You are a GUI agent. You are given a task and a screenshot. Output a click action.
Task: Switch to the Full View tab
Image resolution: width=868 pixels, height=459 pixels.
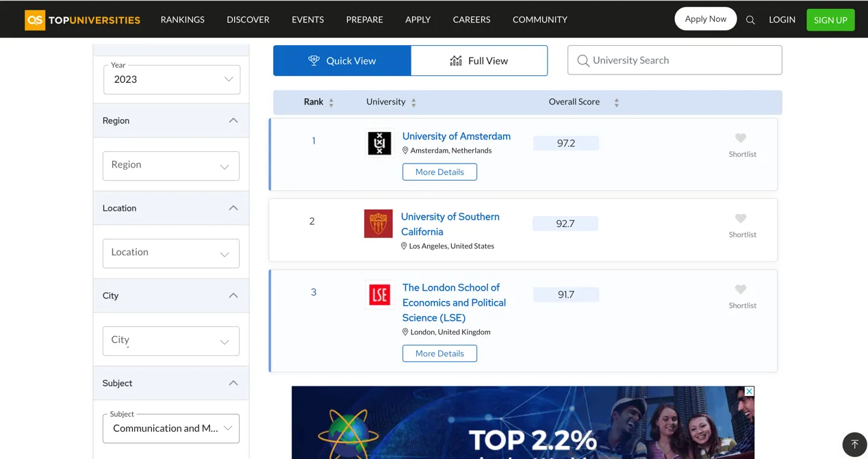(x=479, y=61)
